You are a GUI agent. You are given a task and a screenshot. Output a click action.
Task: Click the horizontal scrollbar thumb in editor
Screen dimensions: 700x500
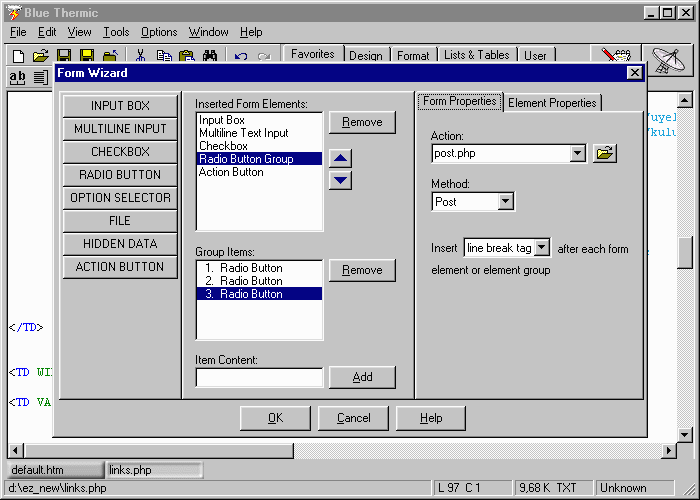(x=159, y=450)
